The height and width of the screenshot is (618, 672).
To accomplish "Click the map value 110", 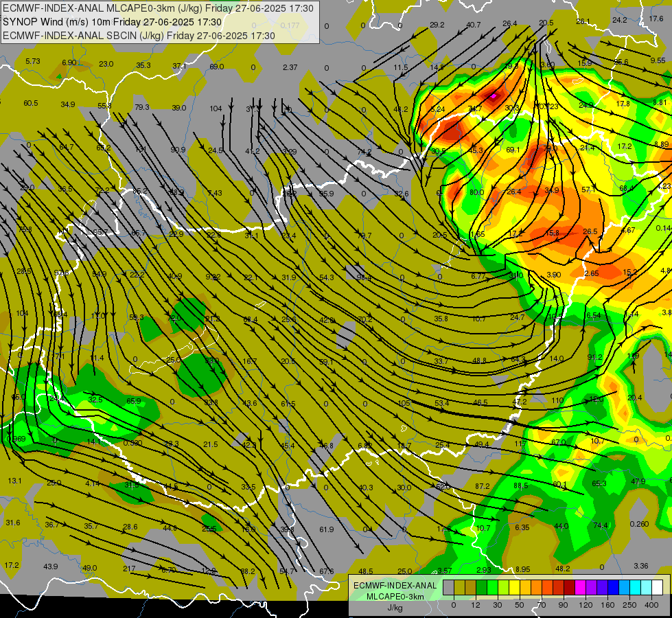I will tap(557, 400).
